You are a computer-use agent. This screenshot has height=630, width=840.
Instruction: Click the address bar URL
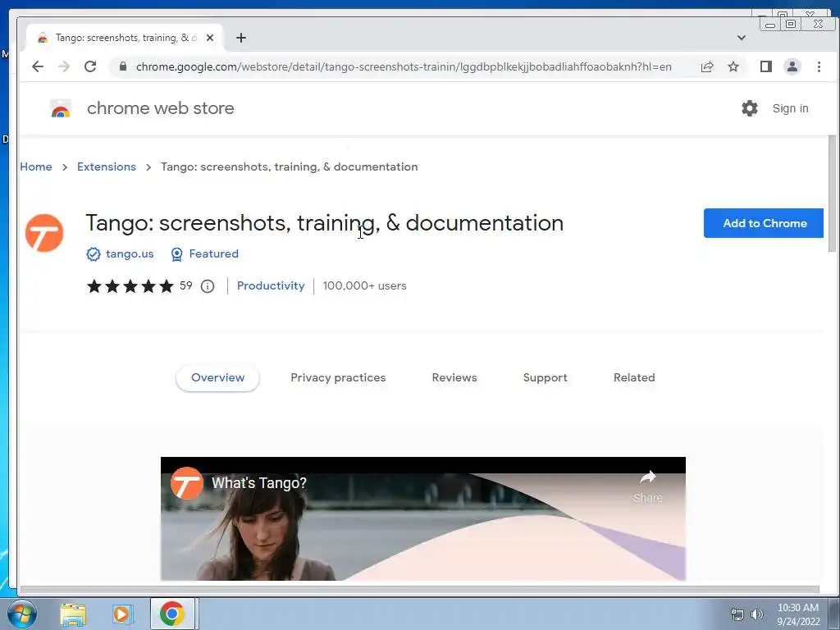pos(404,66)
